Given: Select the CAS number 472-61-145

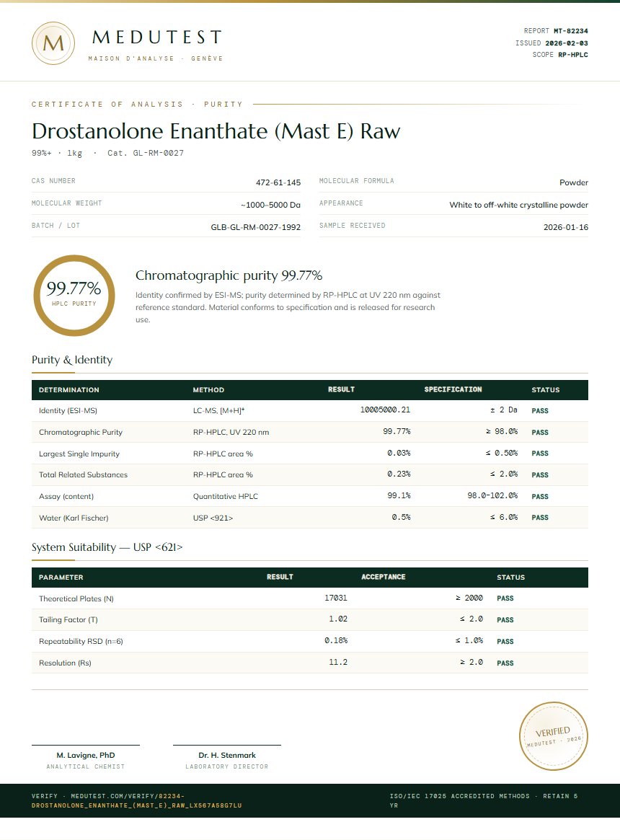Looking at the screenshot, I should (x=278, y=182).
